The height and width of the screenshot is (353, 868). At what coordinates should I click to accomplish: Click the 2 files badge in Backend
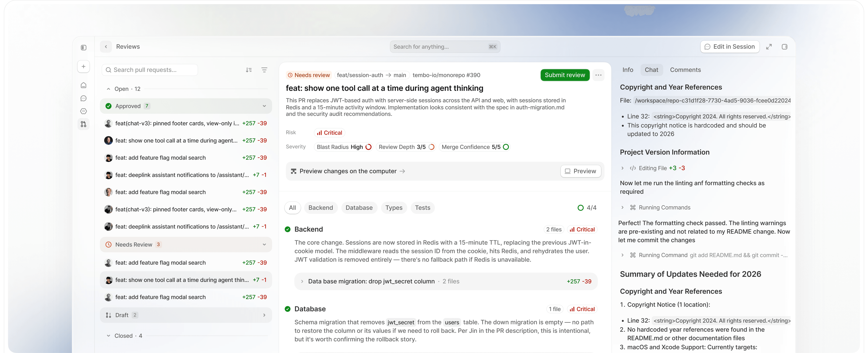click(554, 229)
